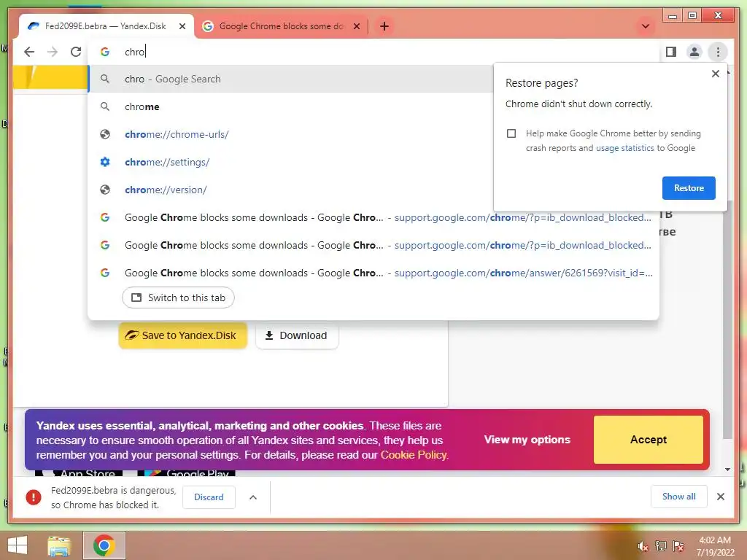Click 'Switch to this tab' button
The width and height of the screenshot is (747, 560).
pos(178,297)
